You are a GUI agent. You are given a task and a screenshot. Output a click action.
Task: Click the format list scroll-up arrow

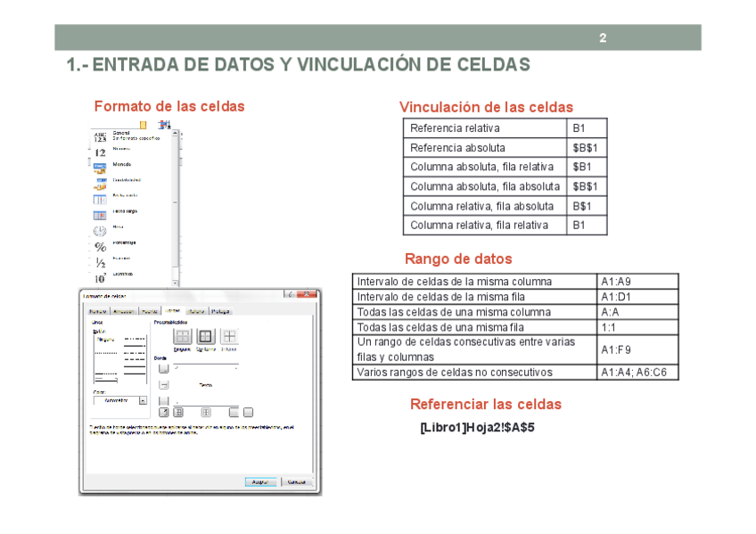click(175, 135)
